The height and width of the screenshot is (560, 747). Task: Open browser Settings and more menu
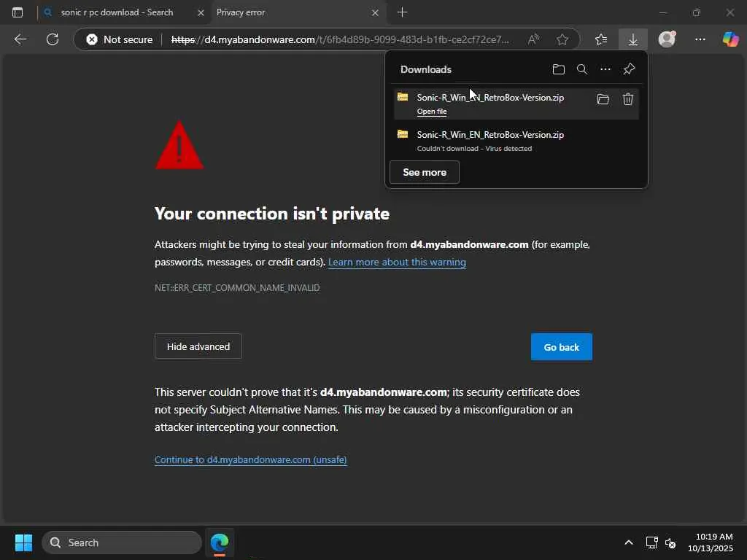click(x=700, y=39)
